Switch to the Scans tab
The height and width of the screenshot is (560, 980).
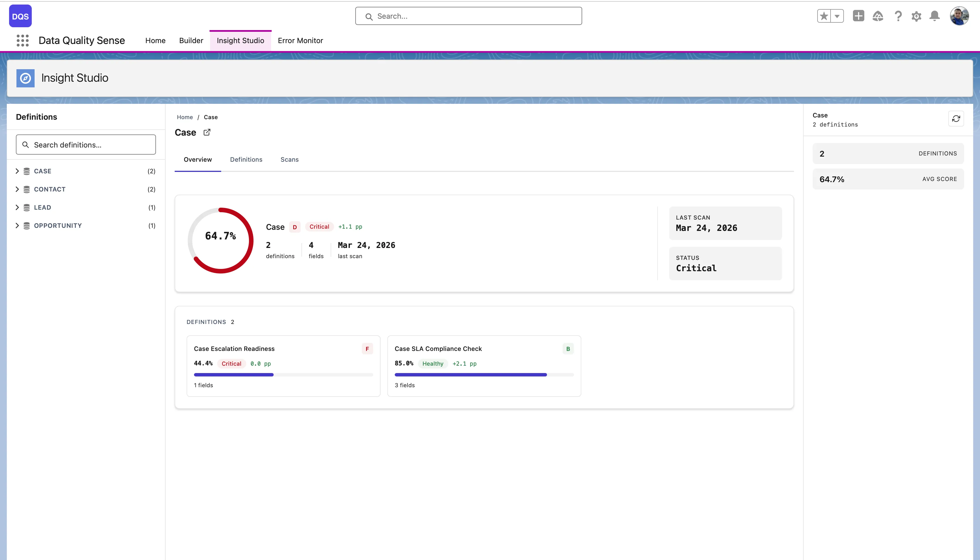click(x=290, y=159)
